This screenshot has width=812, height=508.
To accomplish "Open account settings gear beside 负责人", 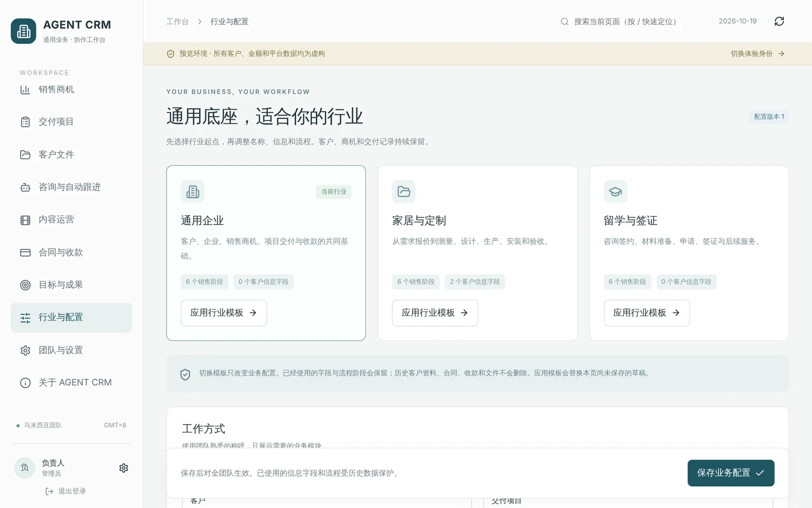I will (x=123, y=468).
